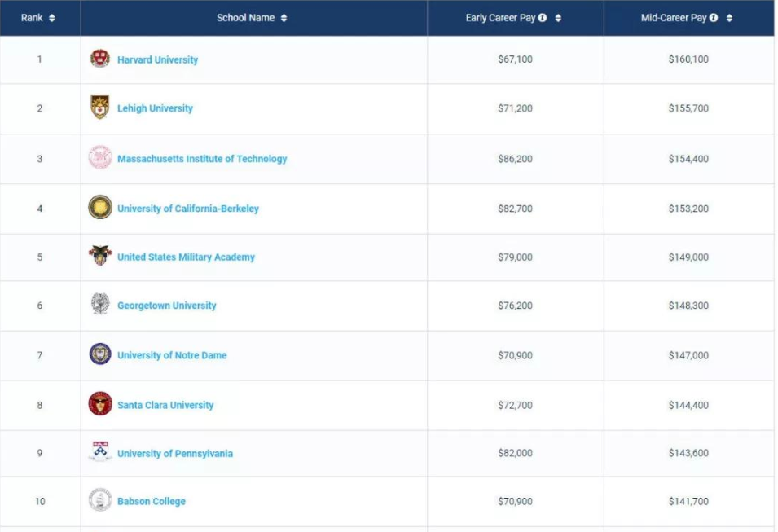Screen dimensions: 778x532
Task: Click the Babson College seal logo
Action: coord(99,499)
